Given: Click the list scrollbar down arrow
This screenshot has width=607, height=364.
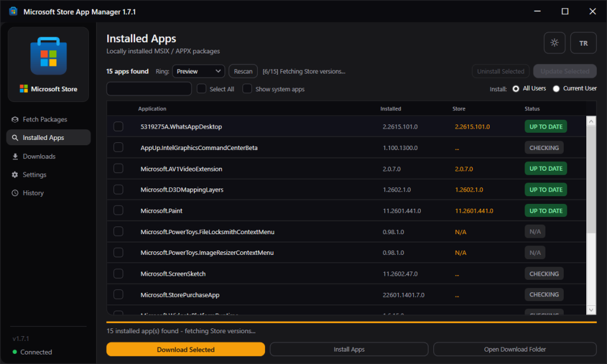Looking at the screenshot, I should pos(591,309).
